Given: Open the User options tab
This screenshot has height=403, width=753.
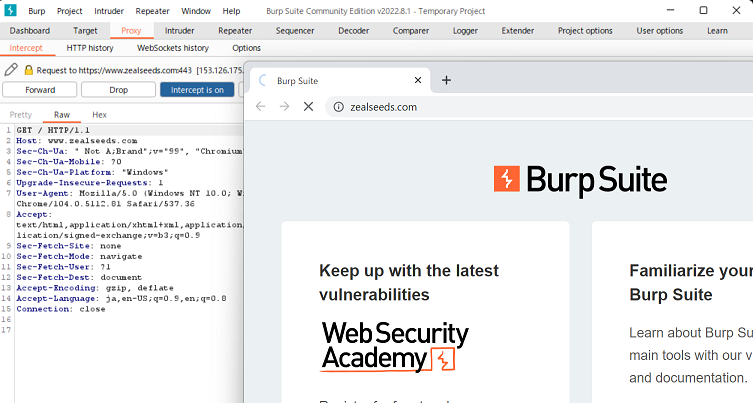Looking at the screenshot, I should (x=660, y=31).
